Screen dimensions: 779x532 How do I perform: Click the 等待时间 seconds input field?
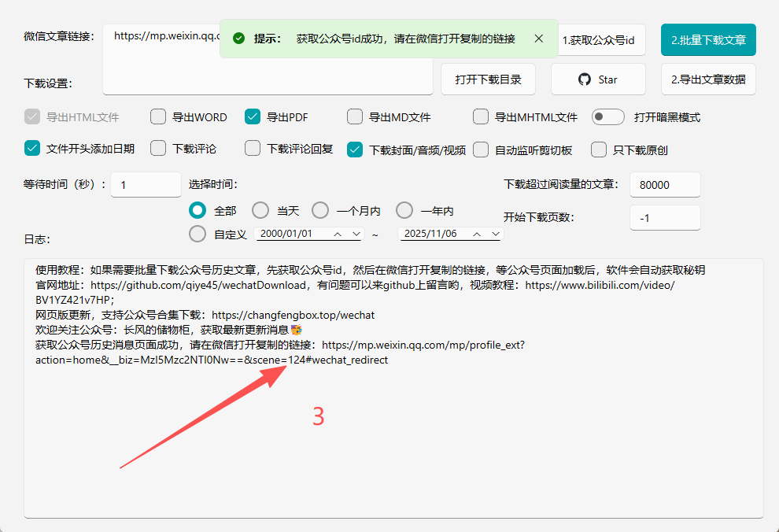146,184
